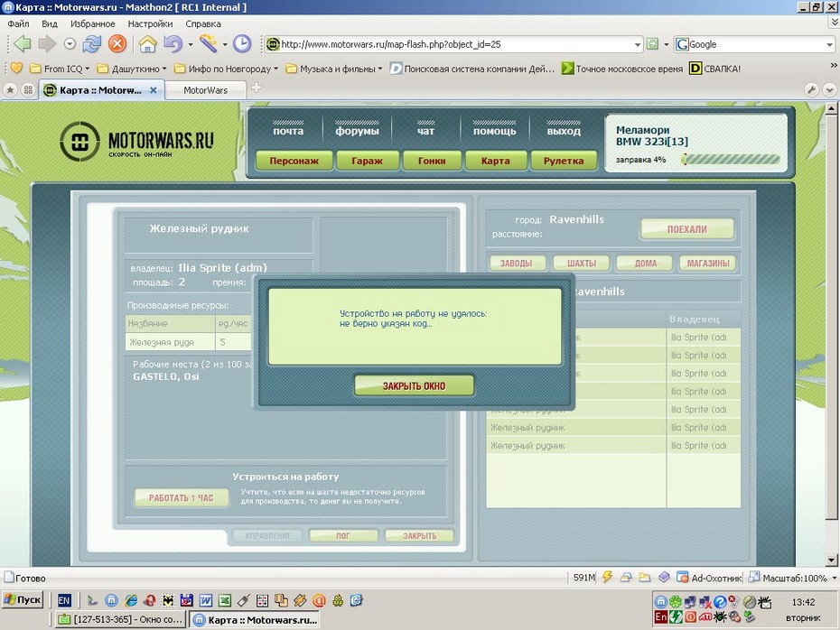The image size is (840, 630).
Task: Open the Избранное menu
Action: tap(93, 23)
